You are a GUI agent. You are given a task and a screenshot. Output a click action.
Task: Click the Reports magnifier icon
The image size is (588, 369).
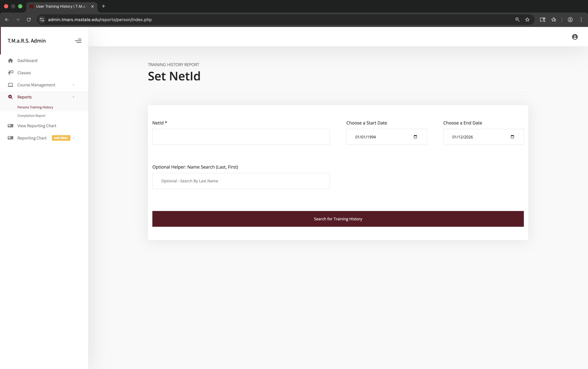pos(10,97)
